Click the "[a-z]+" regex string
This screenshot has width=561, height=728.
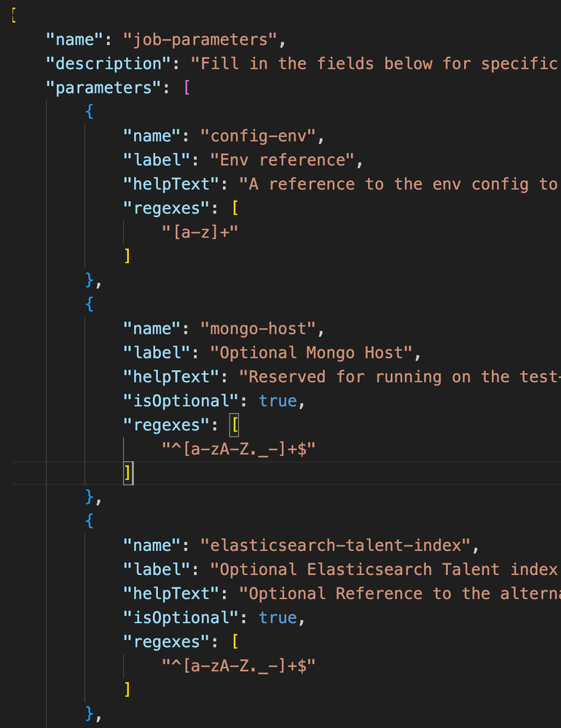(200, 232)
